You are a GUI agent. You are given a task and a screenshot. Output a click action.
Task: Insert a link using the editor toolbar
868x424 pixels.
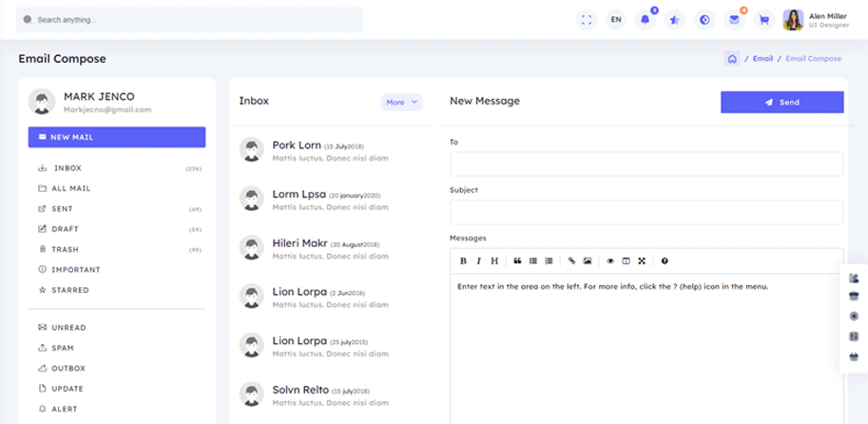571,260
